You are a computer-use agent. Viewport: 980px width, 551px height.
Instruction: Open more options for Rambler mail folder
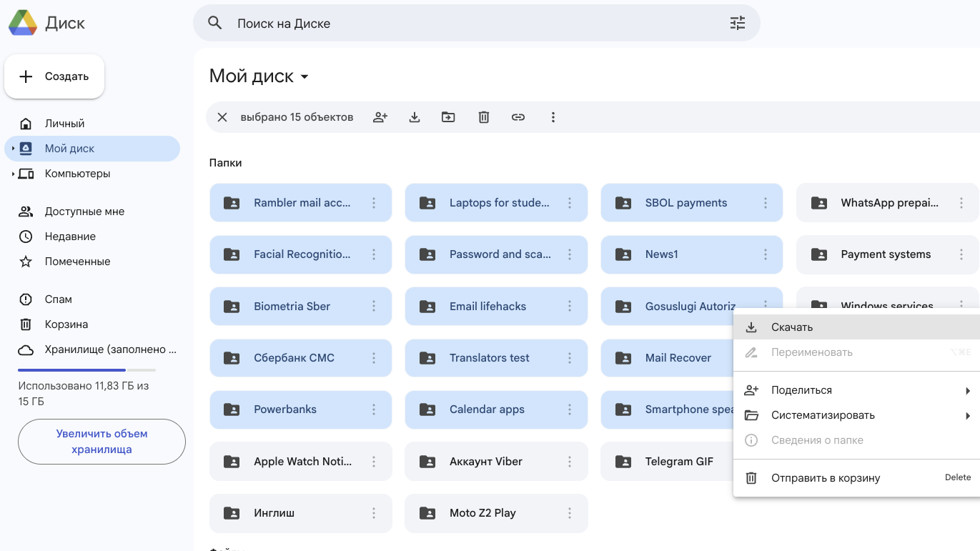374,203
